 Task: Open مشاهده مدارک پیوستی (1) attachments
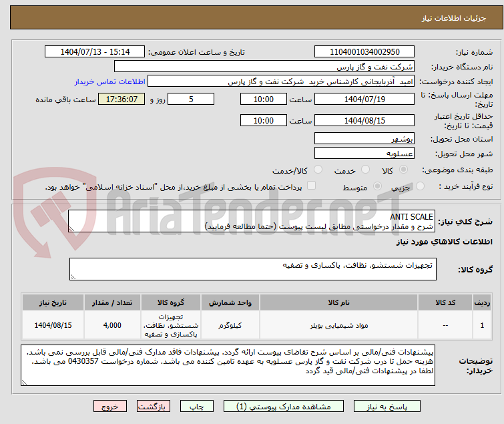(284, 407)
